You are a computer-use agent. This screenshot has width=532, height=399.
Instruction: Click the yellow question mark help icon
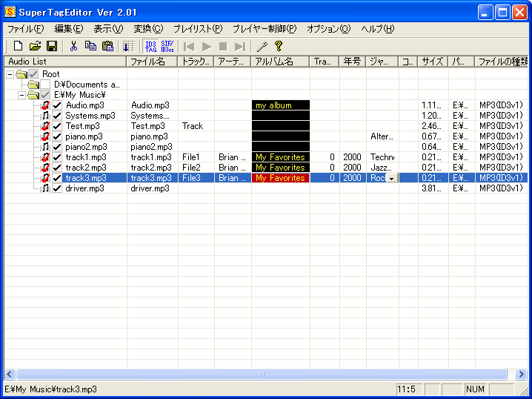point(279,46)
